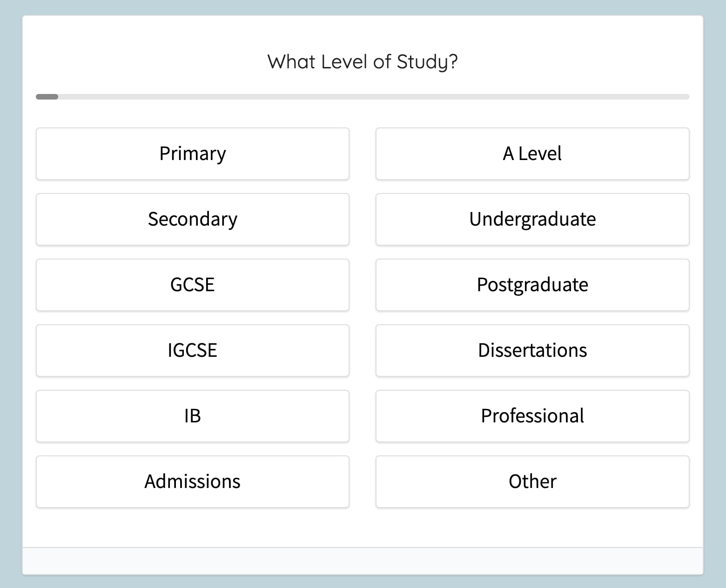Pick GCSE from the study levels
Screen dimensions: 726x588
pyautogui.click(x=192, y=285)
